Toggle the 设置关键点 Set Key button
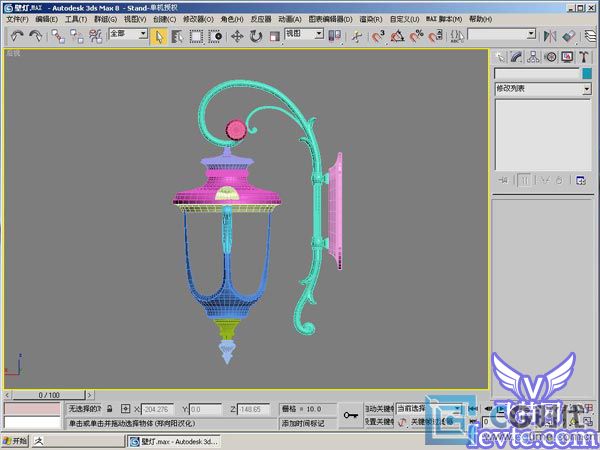Viewport: 600px width, 450px height. click(379, 422)
